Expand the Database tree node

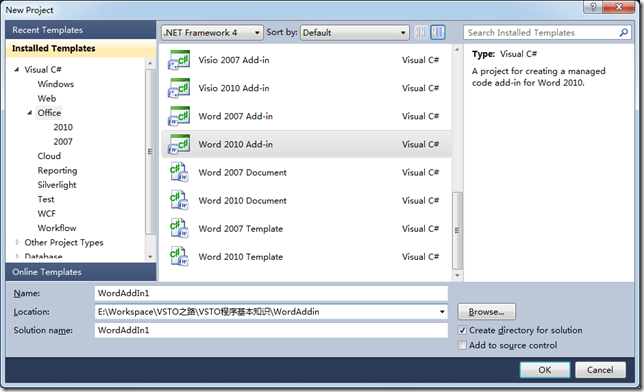tap(17, 256)
